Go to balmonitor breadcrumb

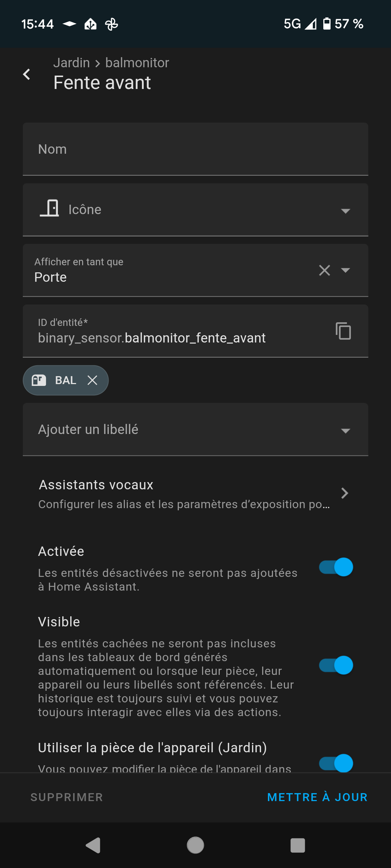(x=137, y=63)
